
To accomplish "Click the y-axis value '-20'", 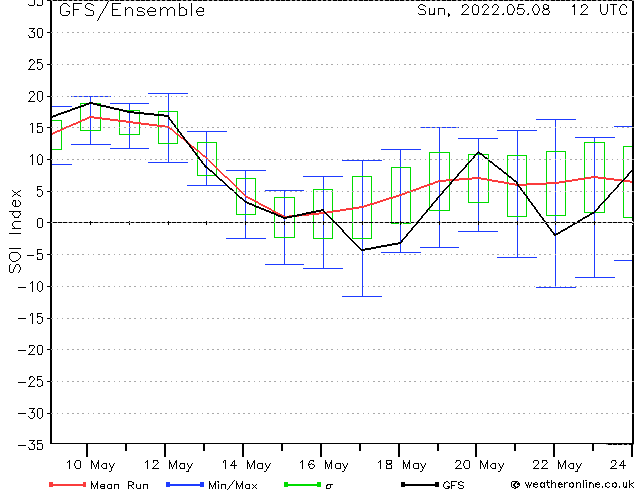I will click(x=31, y=350).
